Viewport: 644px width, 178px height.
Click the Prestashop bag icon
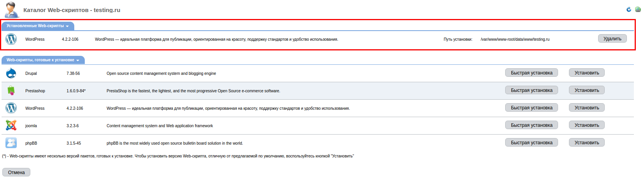tap(11, 91)
